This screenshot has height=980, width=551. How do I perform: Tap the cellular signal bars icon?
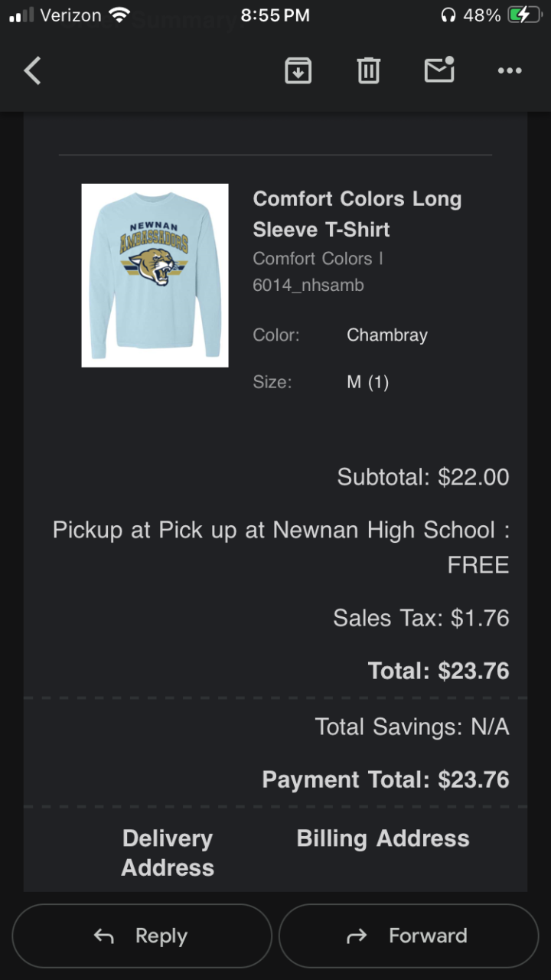(21, 15)
